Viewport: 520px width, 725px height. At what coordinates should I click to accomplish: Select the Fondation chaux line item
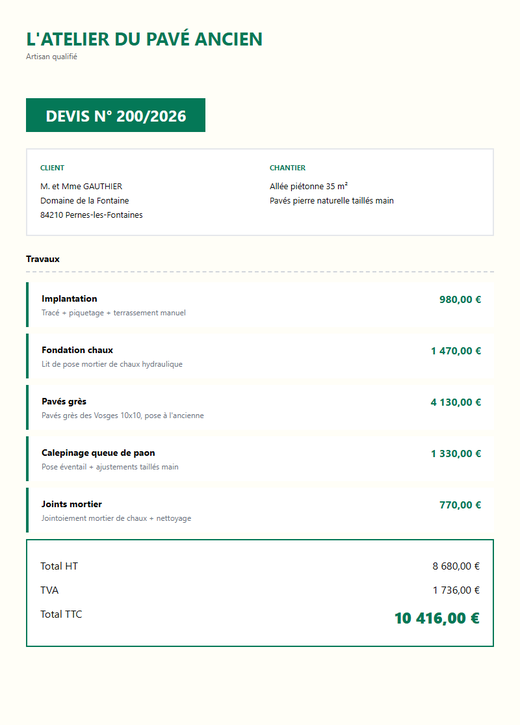260,356
